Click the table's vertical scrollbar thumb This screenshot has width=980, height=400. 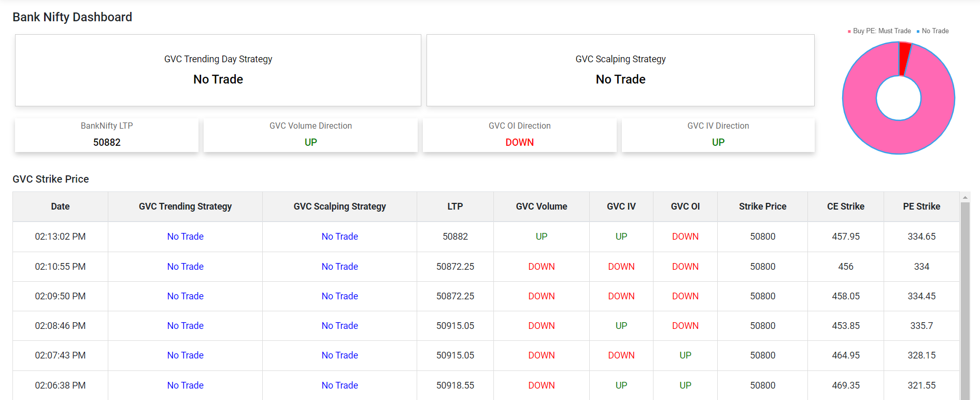click(965, 301)
